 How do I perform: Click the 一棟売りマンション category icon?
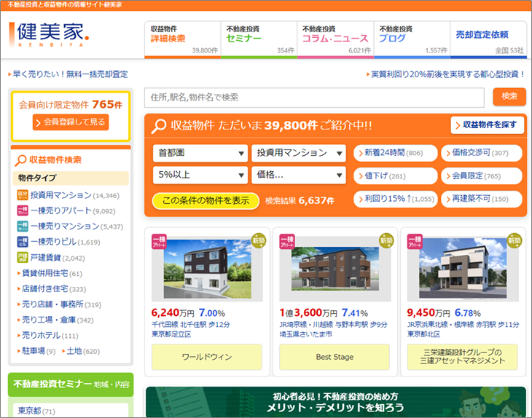click(22, 226)
